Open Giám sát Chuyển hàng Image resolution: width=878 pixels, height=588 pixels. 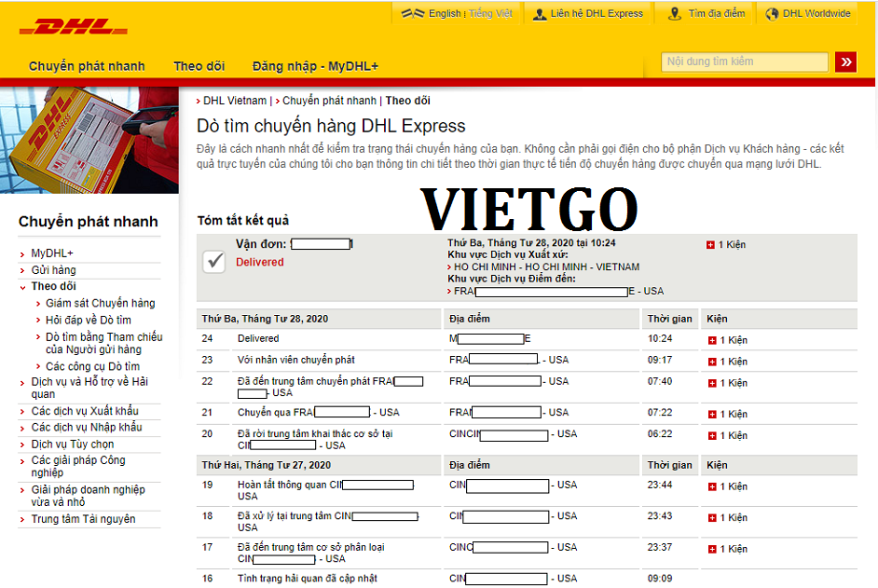pos(101,303)
